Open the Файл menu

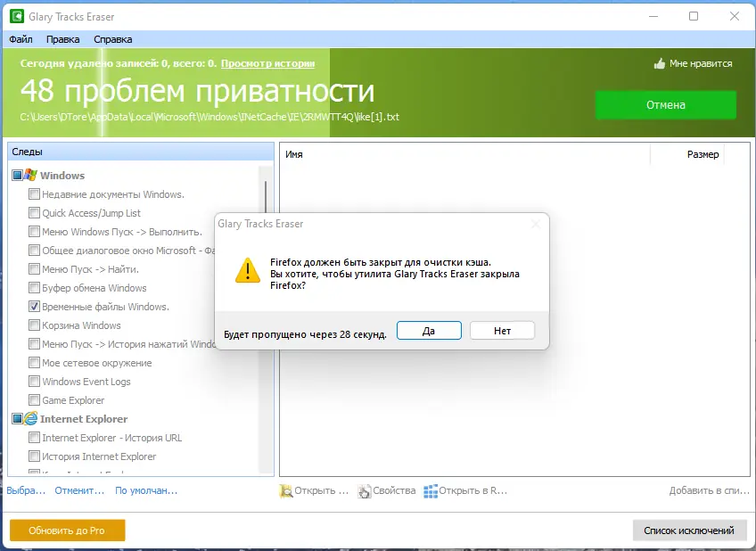coord(21,39)
